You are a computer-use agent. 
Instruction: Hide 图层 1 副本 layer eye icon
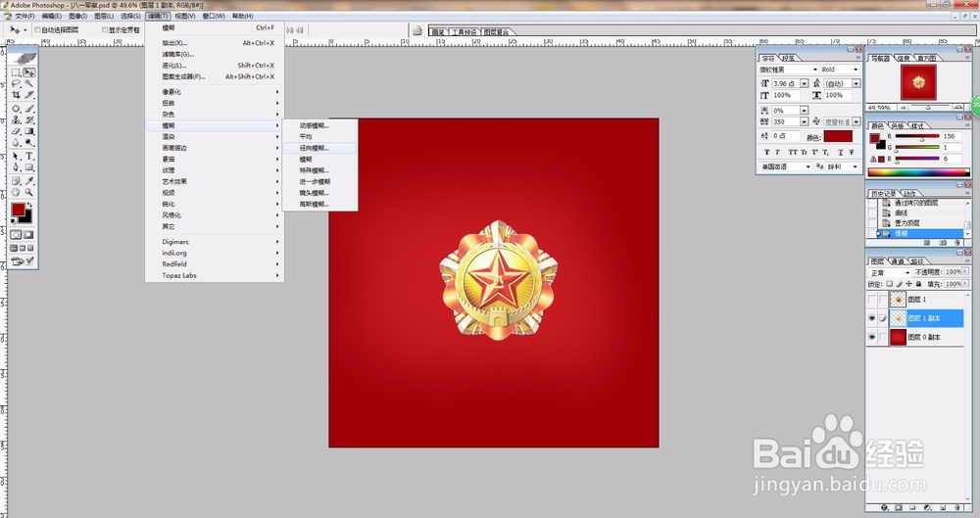(x=872, y=318)
